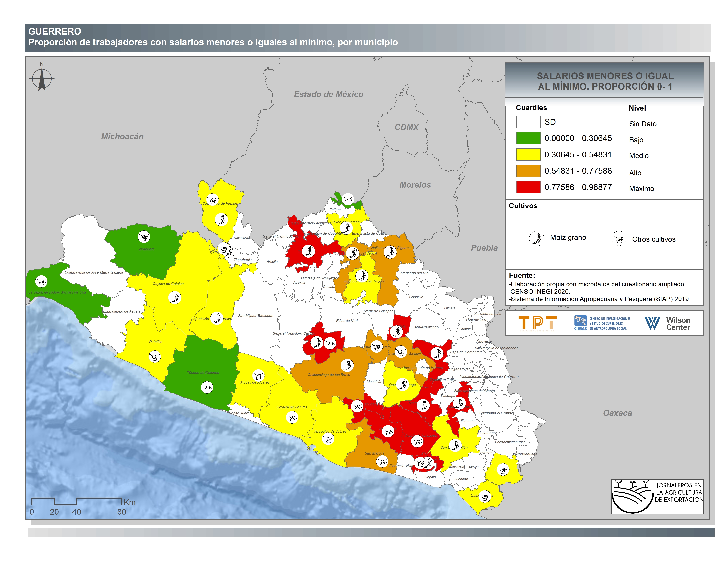Click the crop icon in La Unión municipality
The height and width of the screenshot is (563, 728).
pyautogui.click(x=41, y=281)
